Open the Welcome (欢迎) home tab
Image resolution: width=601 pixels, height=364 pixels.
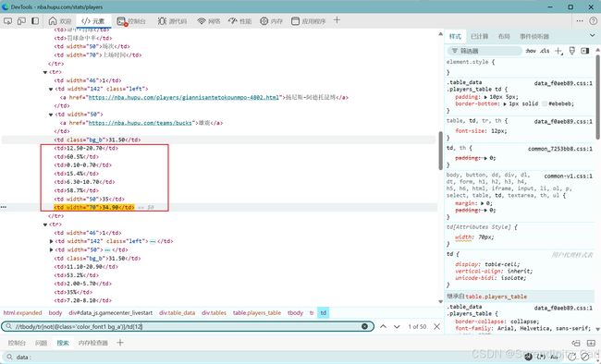click(60, 21)
